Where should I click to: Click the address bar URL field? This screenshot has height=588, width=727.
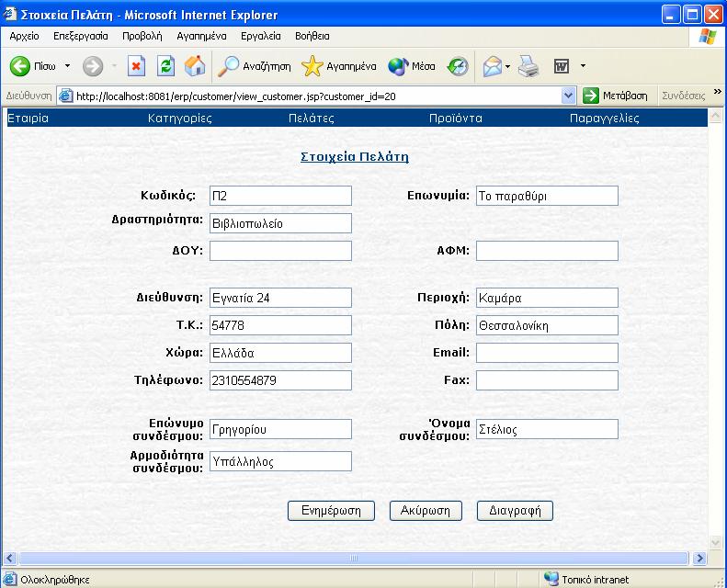318,96
